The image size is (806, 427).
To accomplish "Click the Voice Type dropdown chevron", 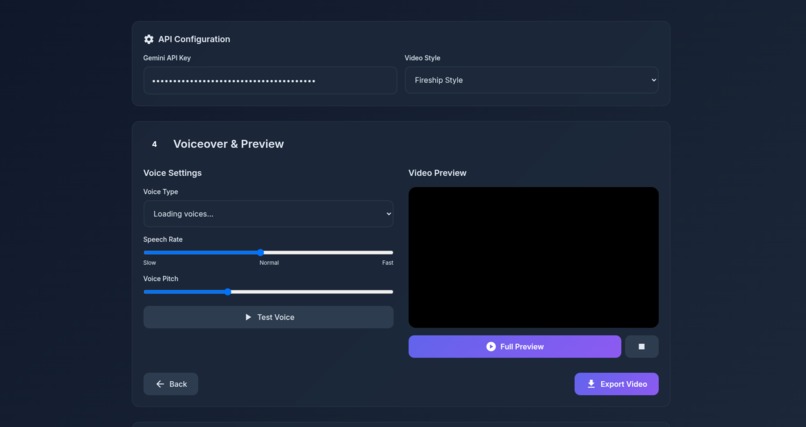I will 389,214.
